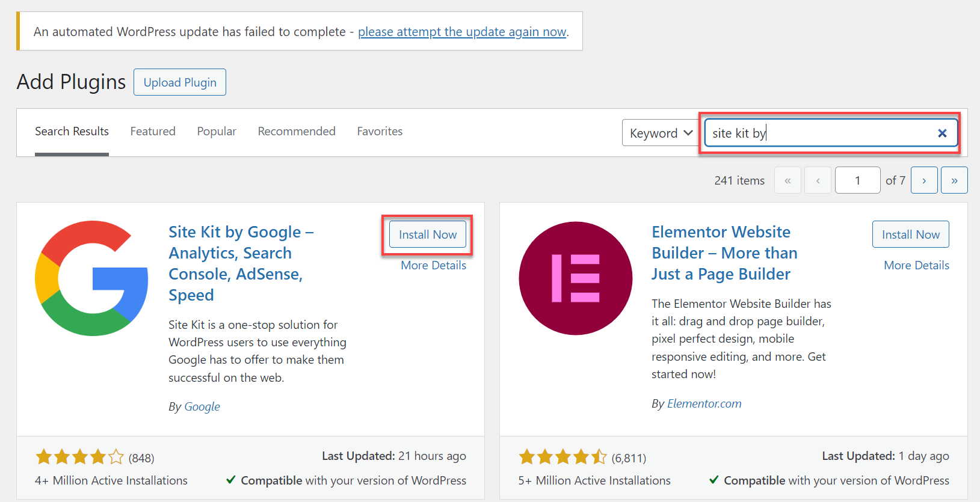Viewport: 980px width, 502px height.
Task: Click 'Last Updated: 1 day ago' text
Action: point(886,456)
